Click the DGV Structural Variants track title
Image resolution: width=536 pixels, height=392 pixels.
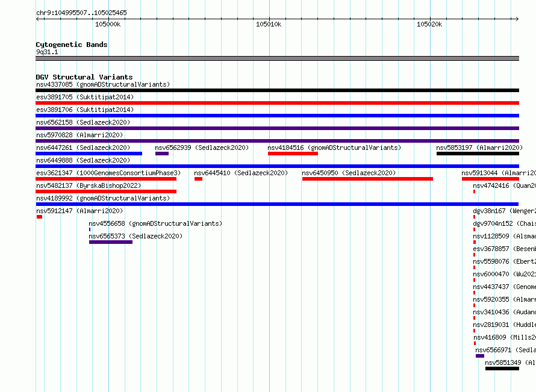pos(84,77)
